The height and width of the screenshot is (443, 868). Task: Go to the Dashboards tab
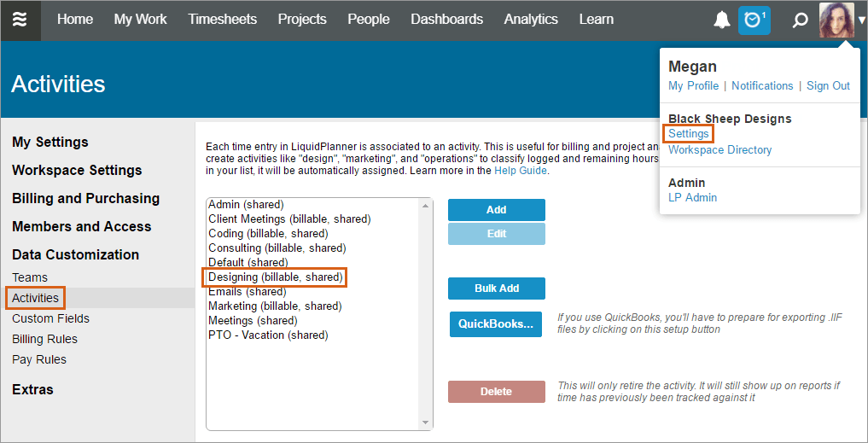click(x=446, y=20)
